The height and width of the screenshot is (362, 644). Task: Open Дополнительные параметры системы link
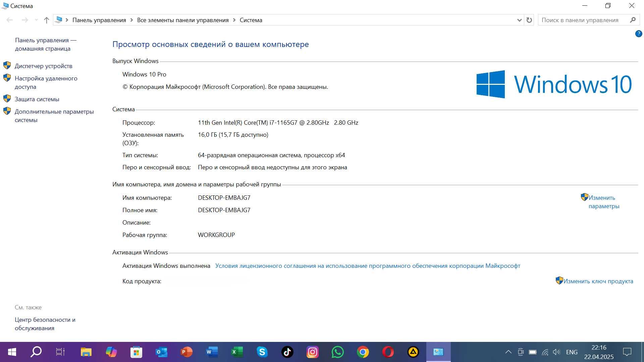(x=54, y=116)
